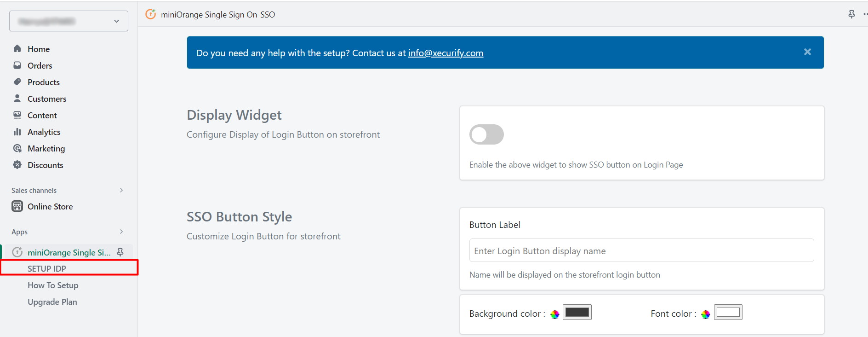Click the 'Font color :' label
The width and height of the screenshot is (868, 337).
(x=674, y=314)
